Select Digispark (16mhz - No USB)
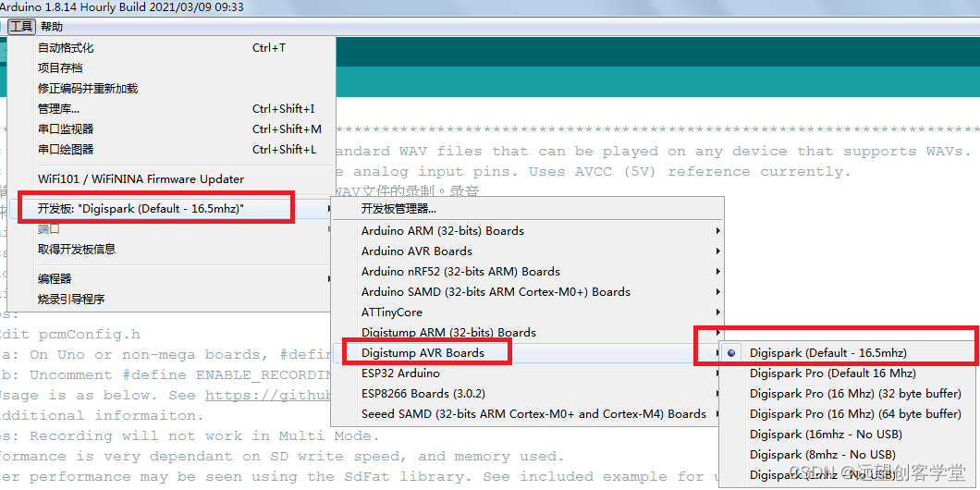This screenshot has width=980, height=490. [850, 434]
